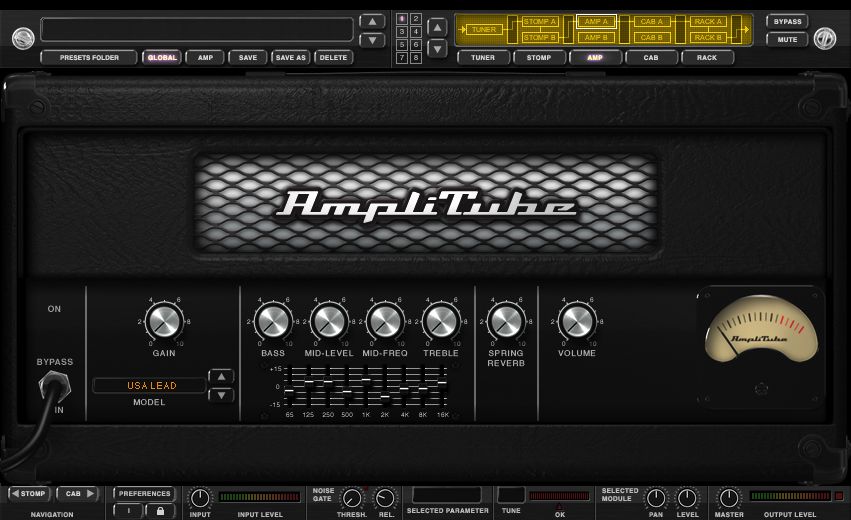Screen dimensions: 851x520
Task: Switch to the AMP module tab
Action: coord(595,58)
